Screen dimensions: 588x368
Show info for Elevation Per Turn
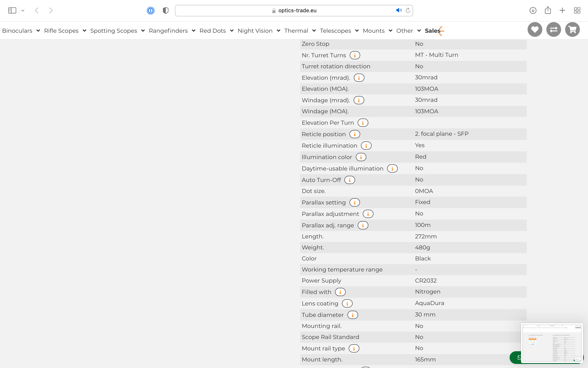(x=363, y=123)
